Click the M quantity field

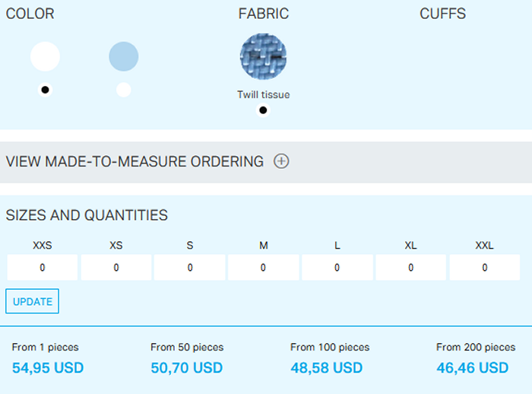tap(263, 268)
